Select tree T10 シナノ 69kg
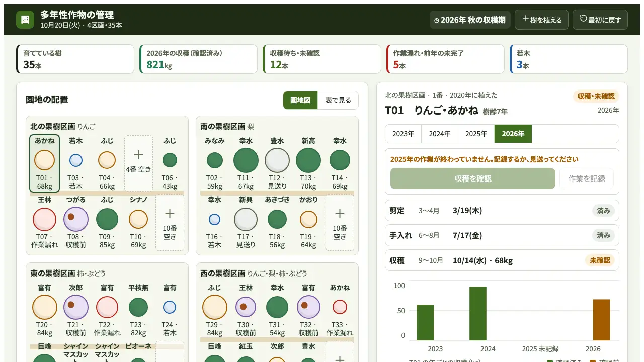 pos(138,222)
